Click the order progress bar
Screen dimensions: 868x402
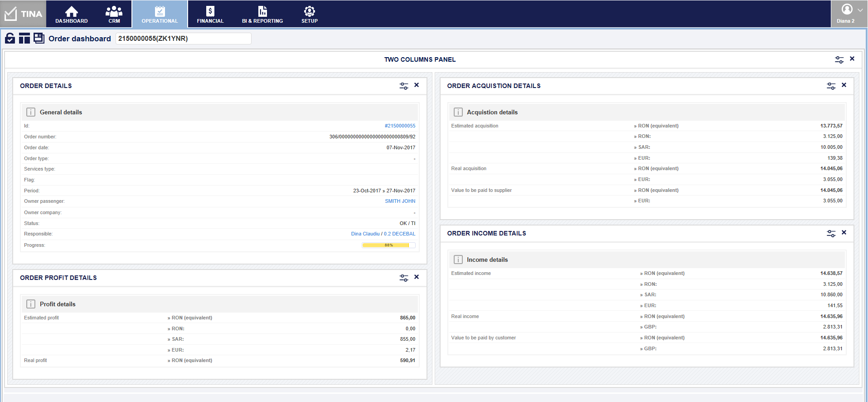click(388, 245)
